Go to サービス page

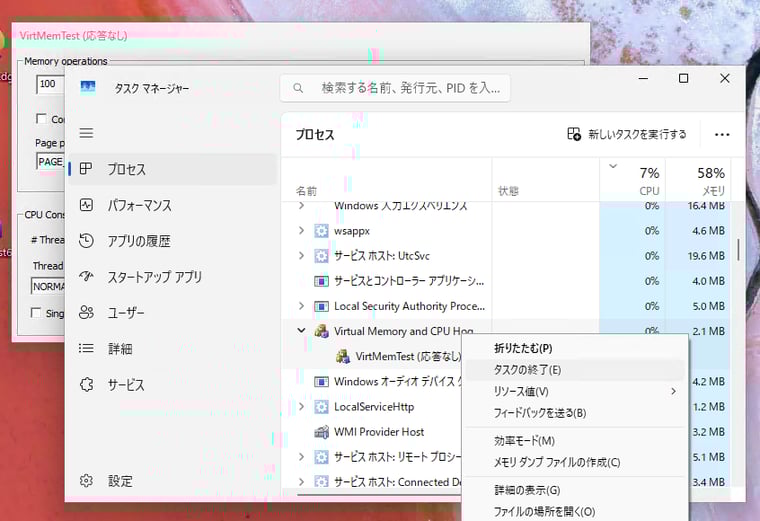pyautogui.click(x=173, y=385)
